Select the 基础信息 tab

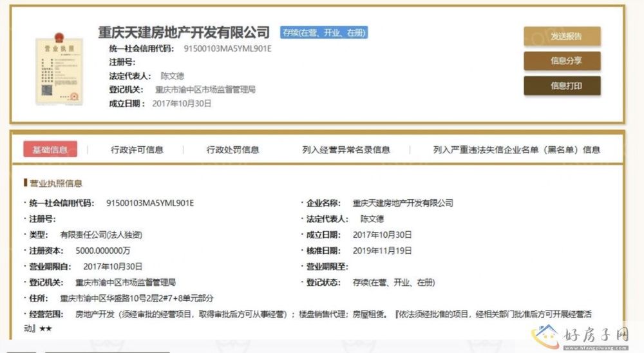coord(50,149)
